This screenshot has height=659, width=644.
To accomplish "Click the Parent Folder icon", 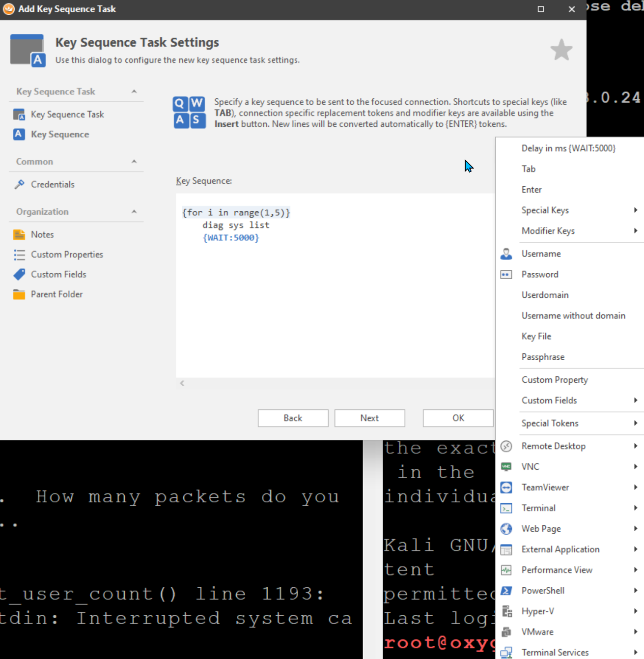I will 19,294.
